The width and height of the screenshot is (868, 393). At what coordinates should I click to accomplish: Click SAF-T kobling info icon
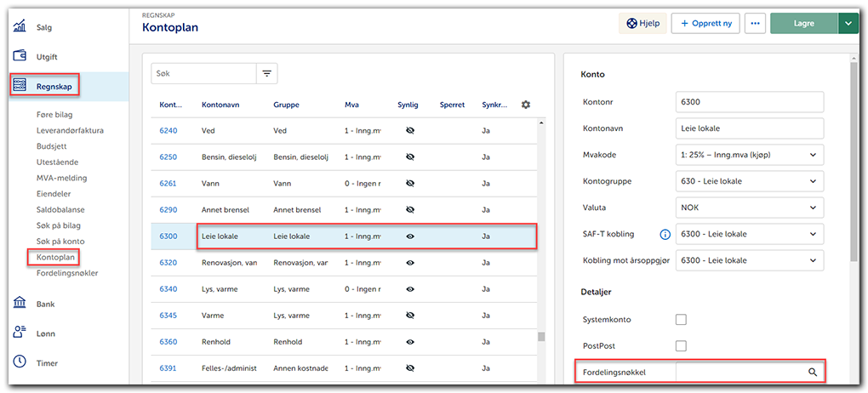click(x=665, y=234)
